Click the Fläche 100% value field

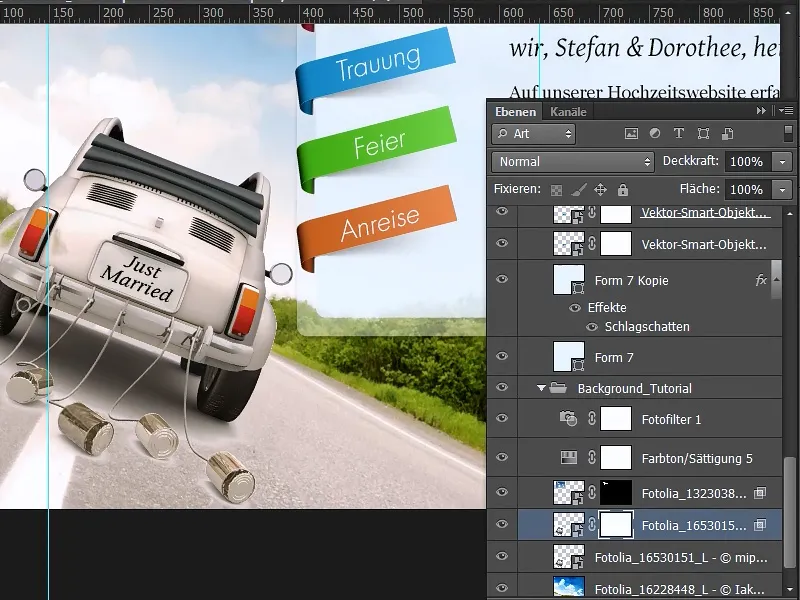click(749, 190)
